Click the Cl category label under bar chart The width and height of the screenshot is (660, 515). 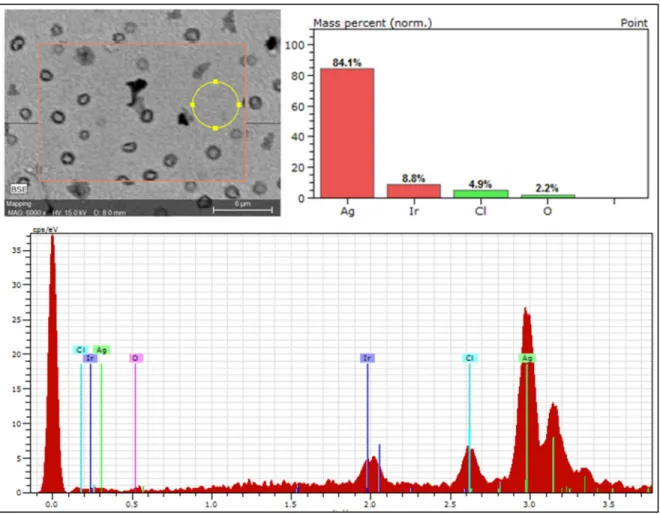(480, 210)
